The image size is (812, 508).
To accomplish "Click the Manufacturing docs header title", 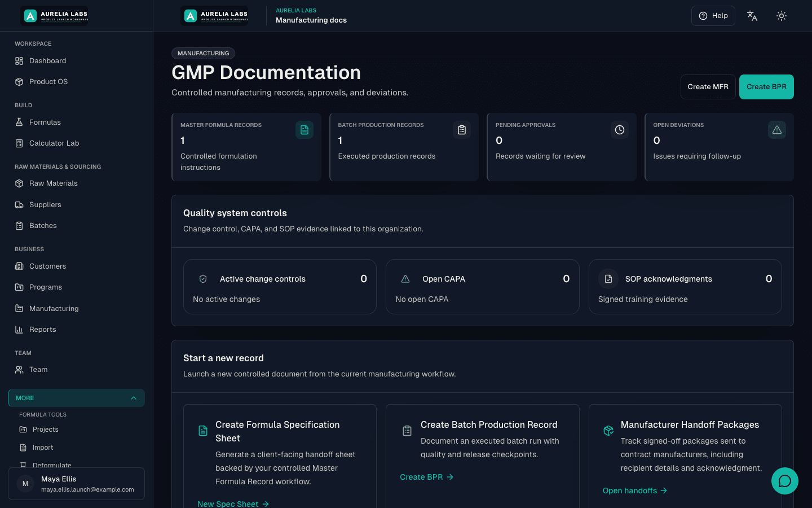I will (311, 20).
